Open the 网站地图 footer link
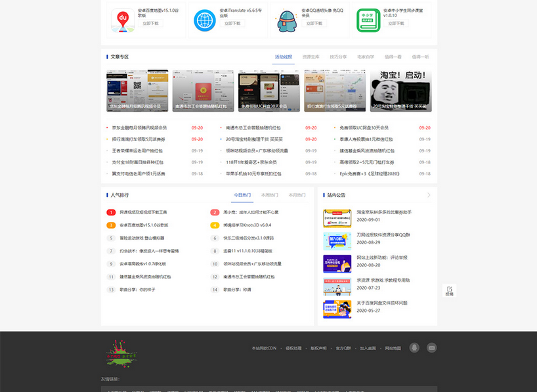The width and height of the screenshot is (537, 392). 393,347
